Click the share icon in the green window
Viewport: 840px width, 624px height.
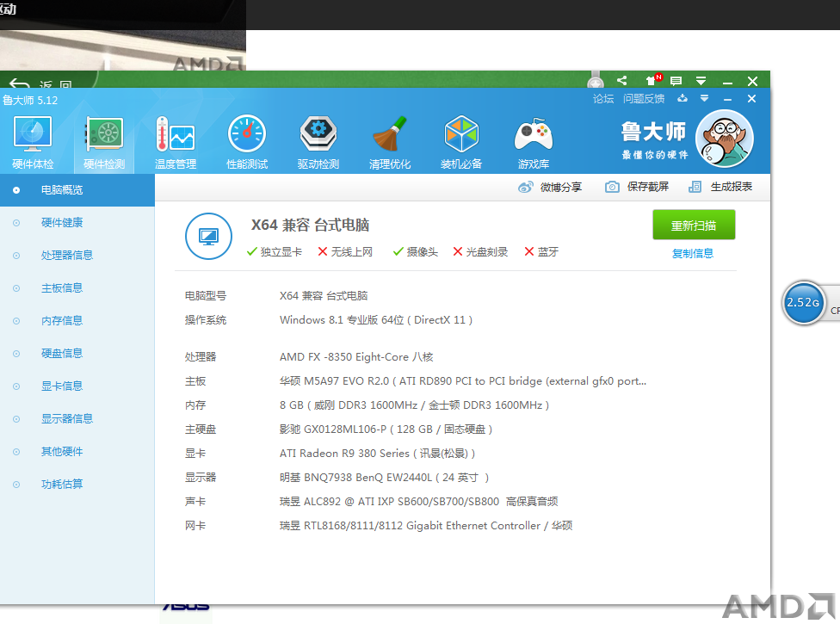pyautogui.click(x=622, y=80)
